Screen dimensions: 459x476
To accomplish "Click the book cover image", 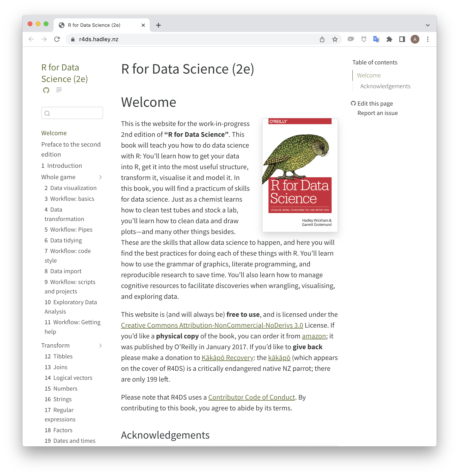I will (300, 175).
